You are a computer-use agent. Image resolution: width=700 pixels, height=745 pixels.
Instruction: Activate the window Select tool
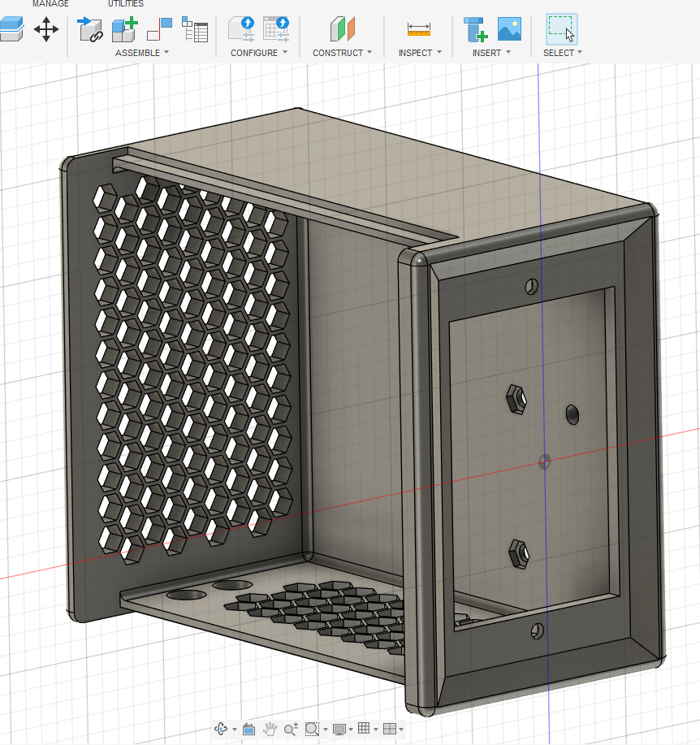coord(561,29)
